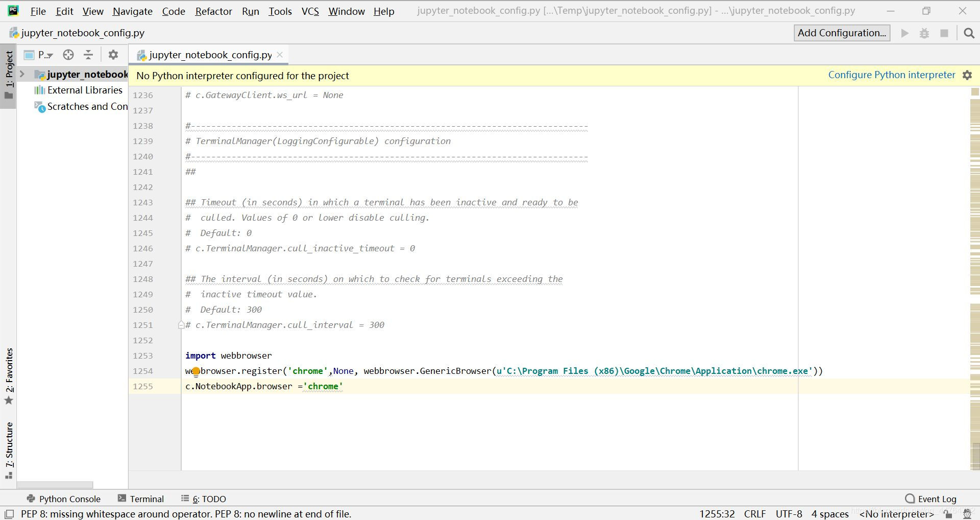Open Search Everywhere magnifier icon

969,33
